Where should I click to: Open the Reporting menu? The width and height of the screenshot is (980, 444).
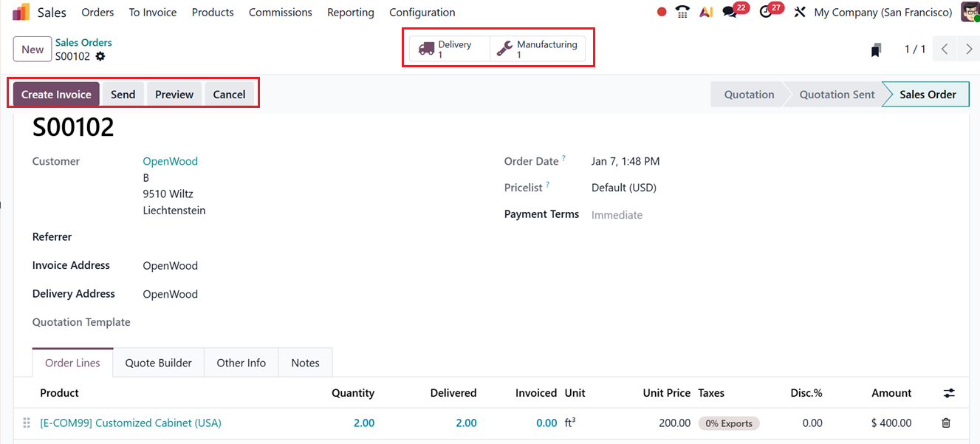click(350, 12)
